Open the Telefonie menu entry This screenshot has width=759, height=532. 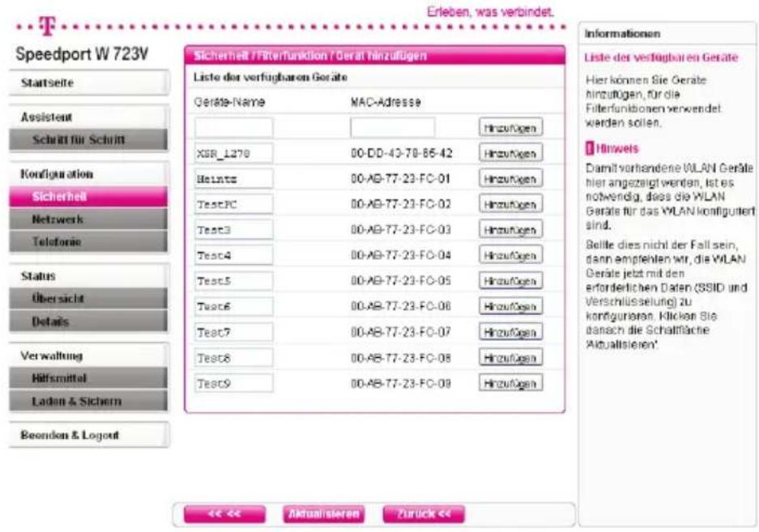[x=89, y=241]
